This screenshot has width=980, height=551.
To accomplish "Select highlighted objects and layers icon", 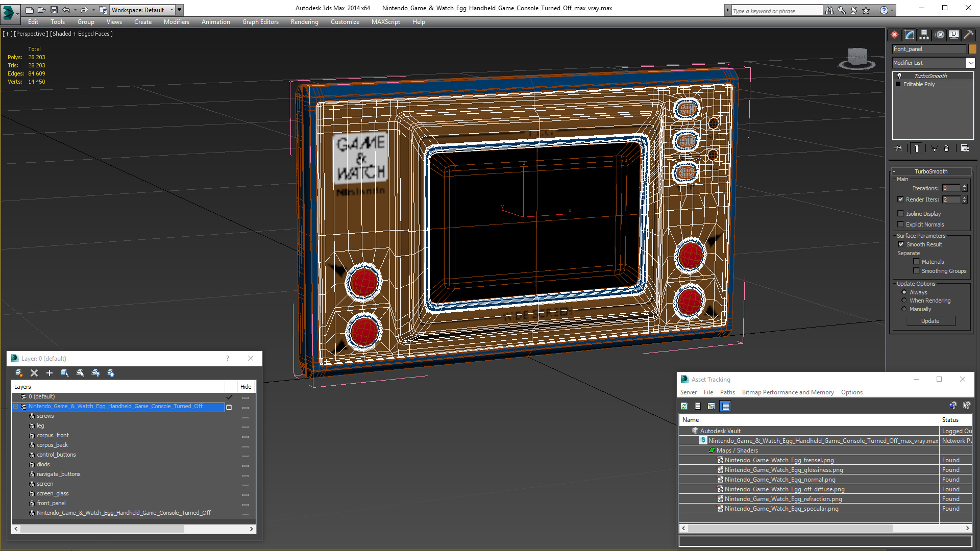I will pos(65,373).
